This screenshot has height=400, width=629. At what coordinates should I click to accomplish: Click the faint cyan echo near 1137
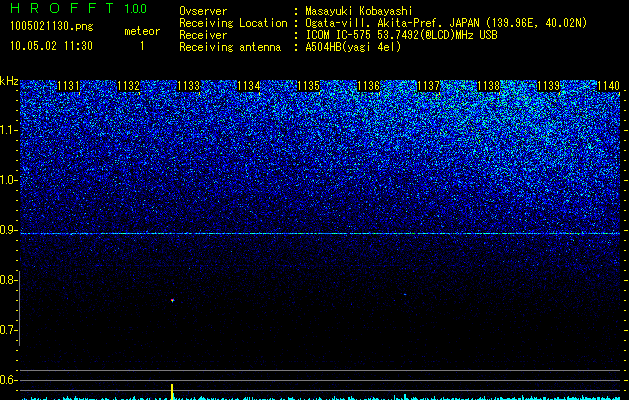click(405, 294)
